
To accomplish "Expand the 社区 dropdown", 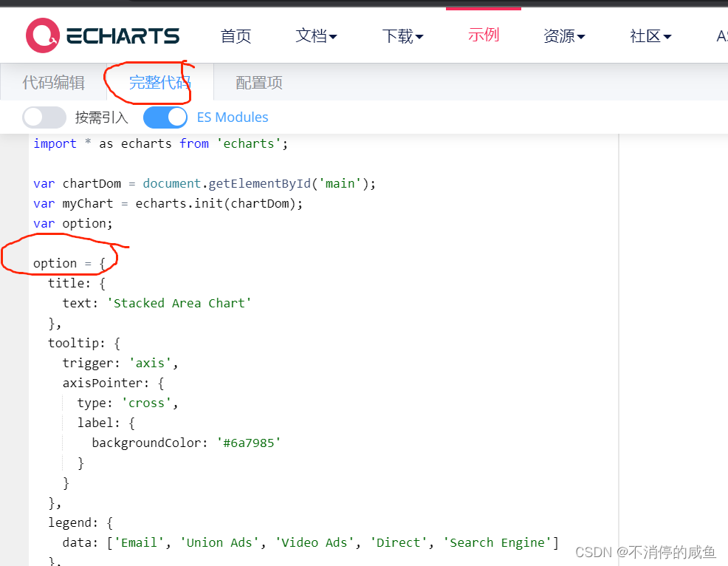I will click(x=650, y=35).
